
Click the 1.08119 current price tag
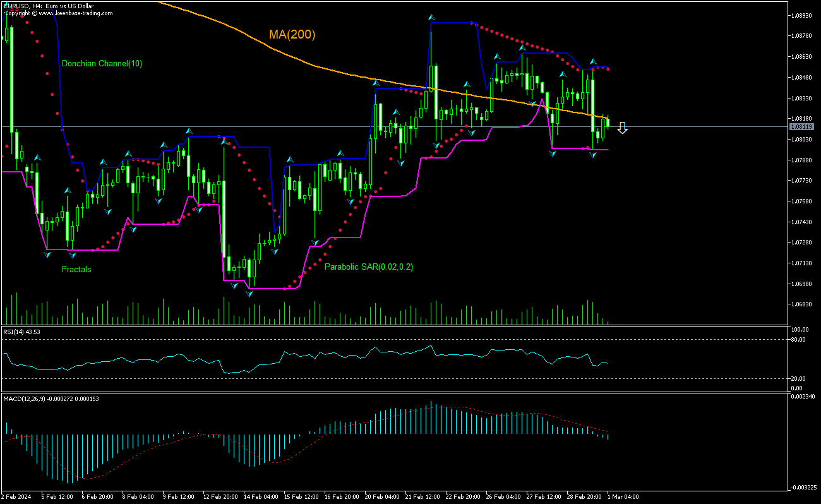tap(802, 127)
